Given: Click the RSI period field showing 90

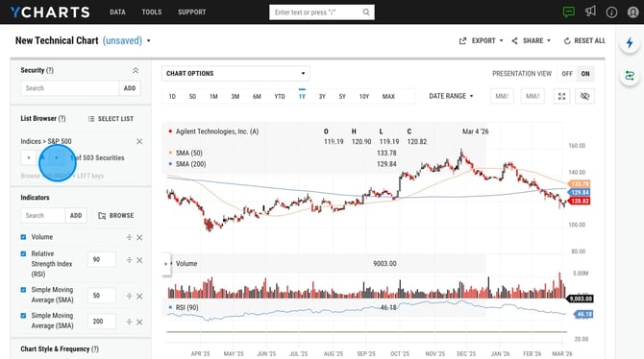Looking at the screenshot, I should pyautogui.click(x=102, y=260).
